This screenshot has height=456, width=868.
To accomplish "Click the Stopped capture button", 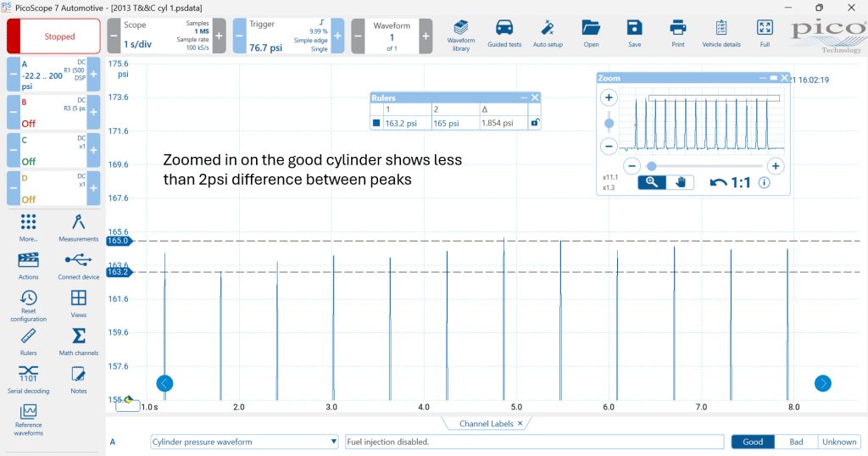I will tap(53, 36).
